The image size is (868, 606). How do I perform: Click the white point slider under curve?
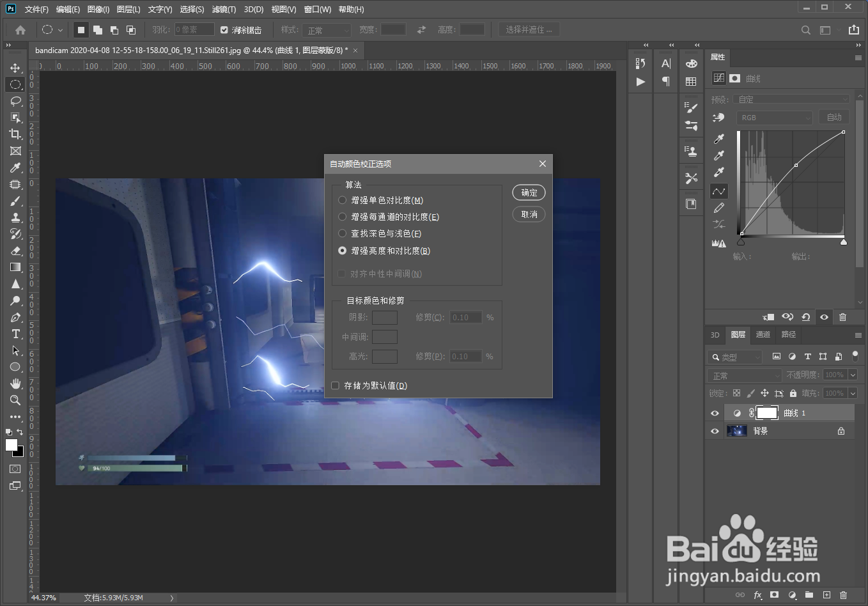(844, 242)
